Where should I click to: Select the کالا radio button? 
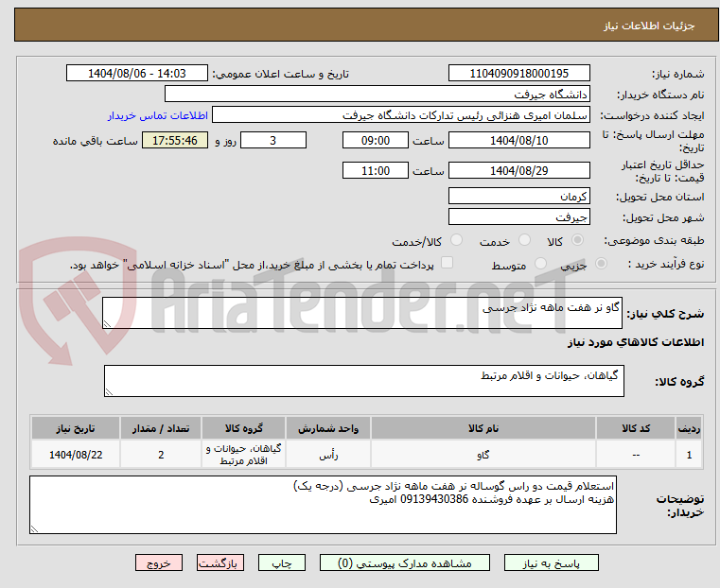point(578,240)
